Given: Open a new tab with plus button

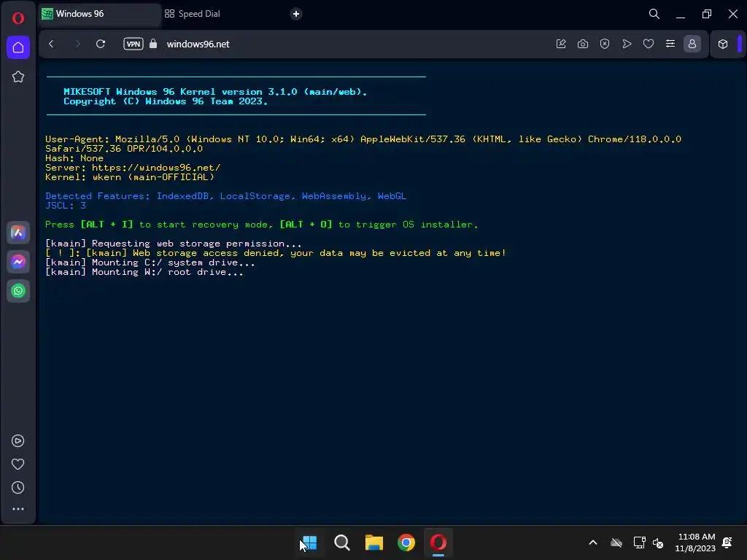Looking at the screenshot, I should coord(296,14).
